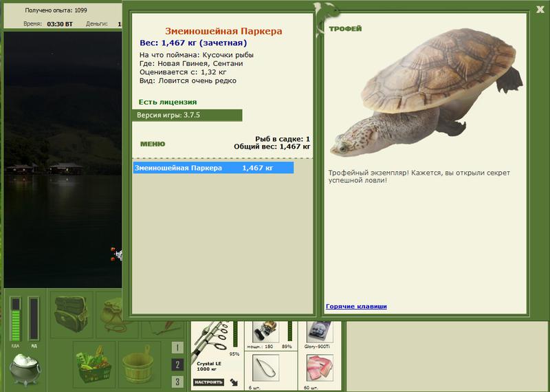Click the arrow icon next to Настроить
The image size is (550, 392).
234,382
